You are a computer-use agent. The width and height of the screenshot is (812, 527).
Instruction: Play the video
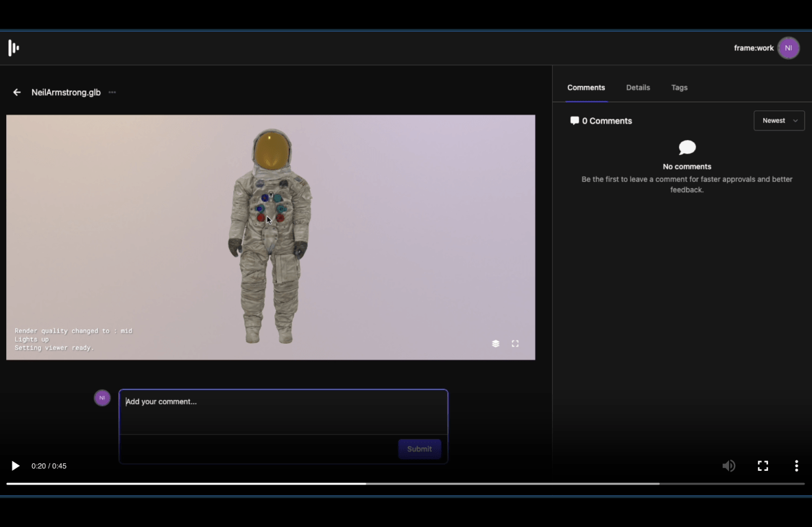coord(15,466)
